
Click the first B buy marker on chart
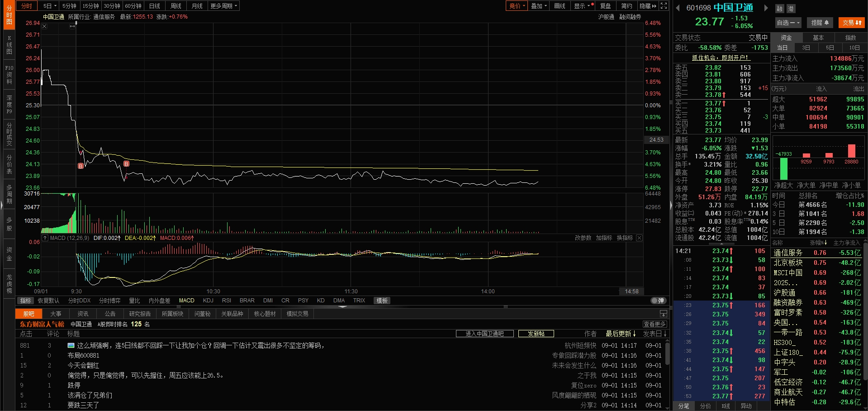point(81,166)
